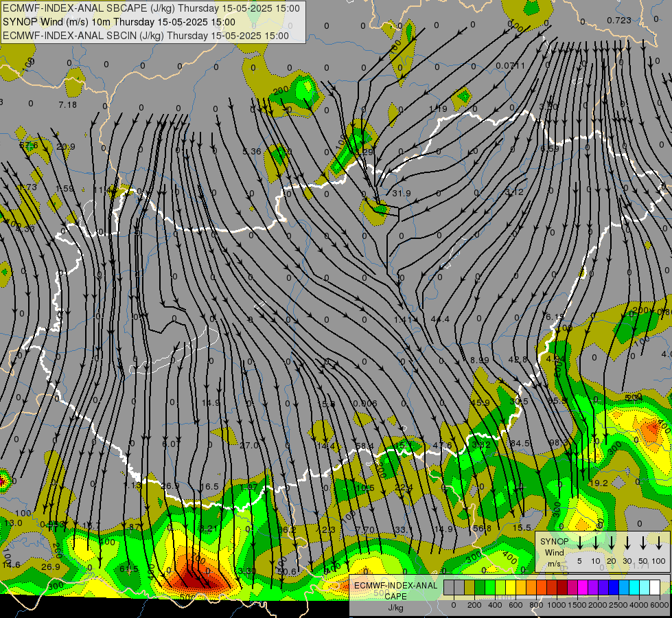Image resolution: width=672 pixels, height=618 pixels.
Task: Click the 7.18 value on the map
Action: [x=68, y=104]
